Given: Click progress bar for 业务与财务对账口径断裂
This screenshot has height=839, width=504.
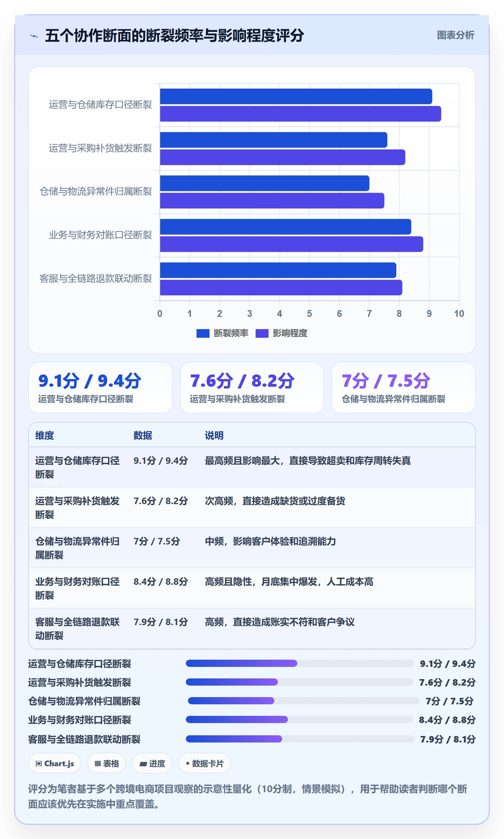Looking at the screenshot, I should [x=299, y=719].
